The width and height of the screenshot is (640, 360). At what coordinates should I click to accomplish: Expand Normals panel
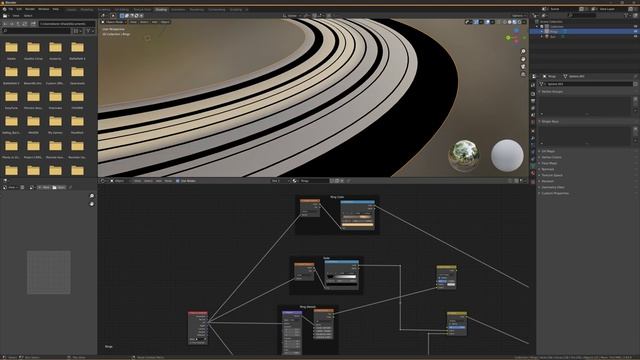(548, 169)
